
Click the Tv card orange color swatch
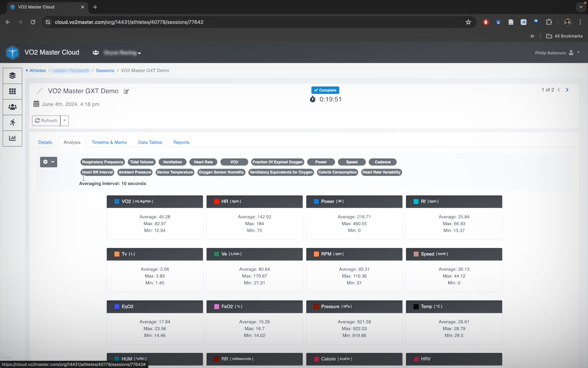pos(117,254)
